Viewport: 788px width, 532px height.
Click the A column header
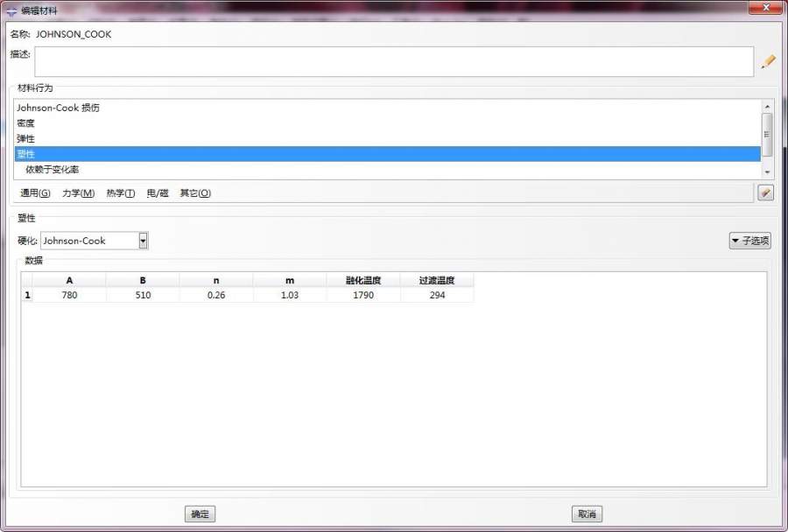point(69,280)
